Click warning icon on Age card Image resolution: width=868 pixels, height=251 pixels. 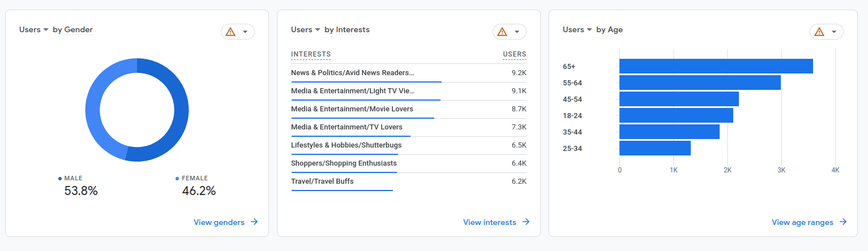click(819, 32)
